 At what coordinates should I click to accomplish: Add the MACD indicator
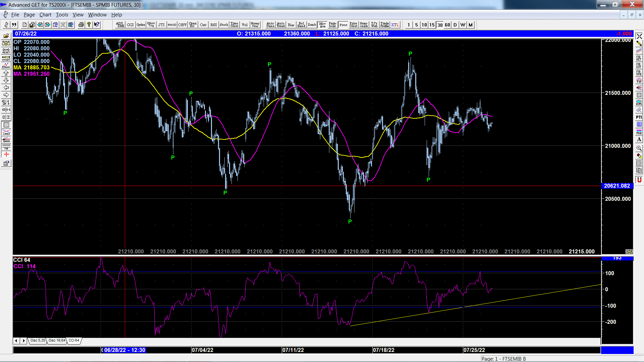(172, 25)
